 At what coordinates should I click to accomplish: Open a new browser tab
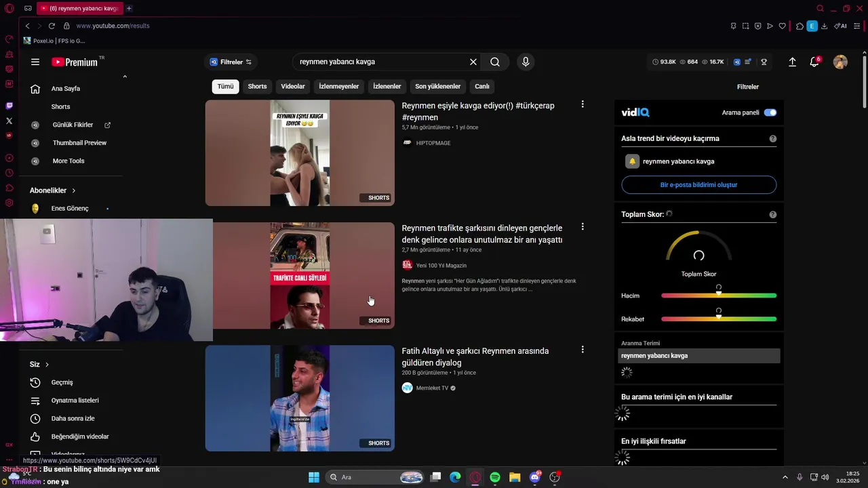(129, 8)
